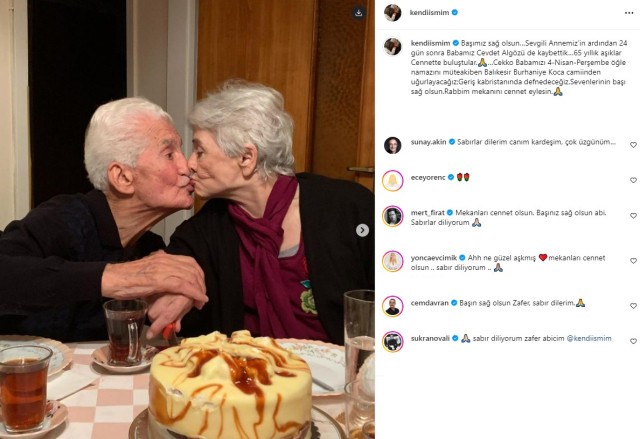
Task: Open sukranovali's profile avatar
Action: point(393,342)
